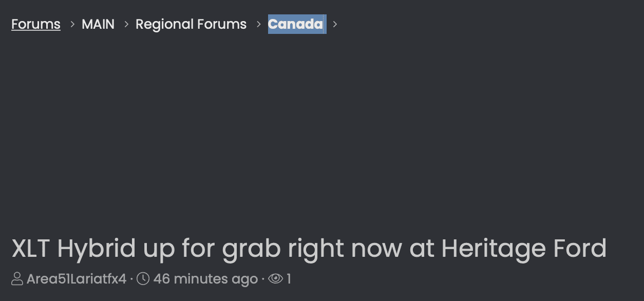Click the 46 minutes ago timestamp
Image resolution: width=644 pixels, height=301 pixels.
click(x=205, y=279)
